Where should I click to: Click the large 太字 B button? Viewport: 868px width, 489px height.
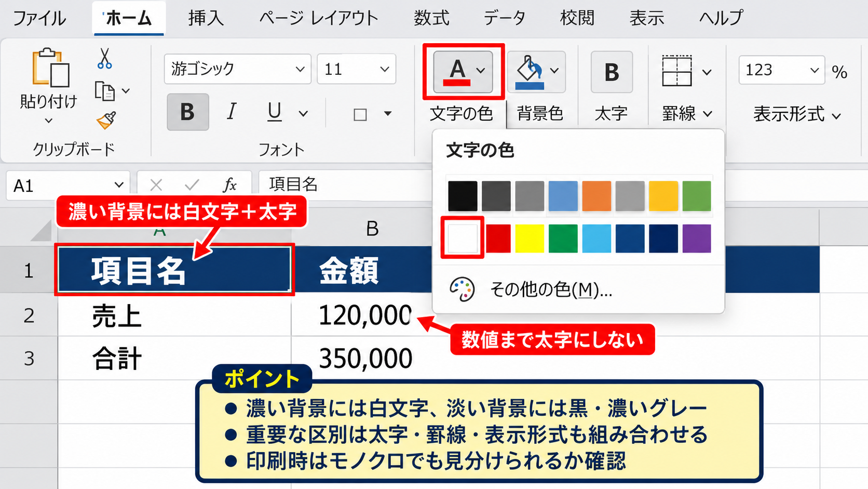pyautogui.click(x=612, y=72)
